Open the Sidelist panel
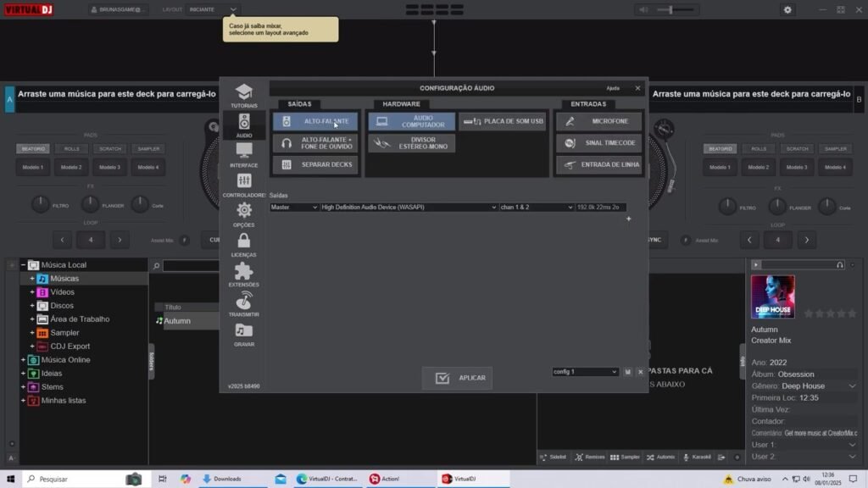Screen dimensions: 868x488 click(553, 457)
